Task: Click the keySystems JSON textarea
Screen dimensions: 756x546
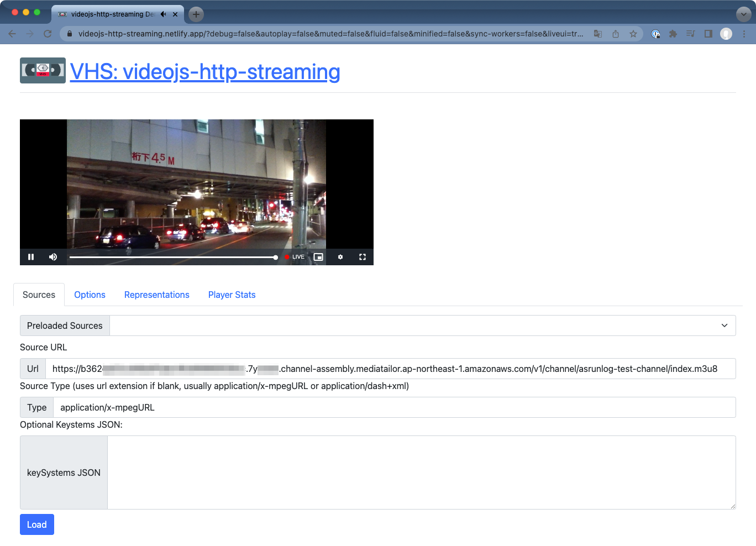Action: pyautogui.click(x=421, y=473)
